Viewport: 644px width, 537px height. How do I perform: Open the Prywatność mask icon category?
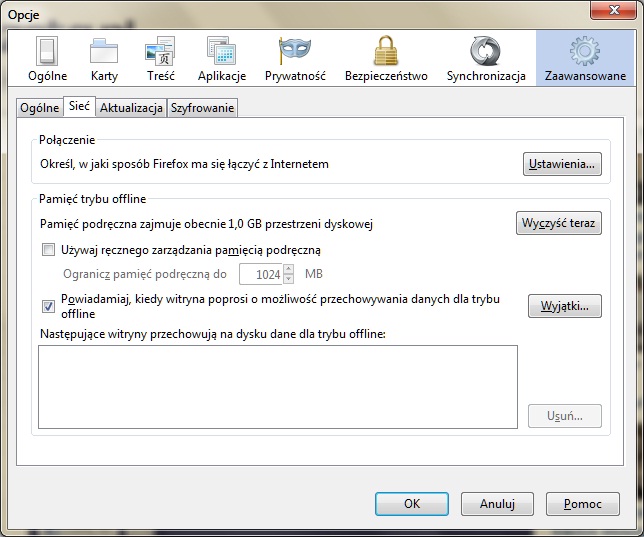[x=295, y=58]
